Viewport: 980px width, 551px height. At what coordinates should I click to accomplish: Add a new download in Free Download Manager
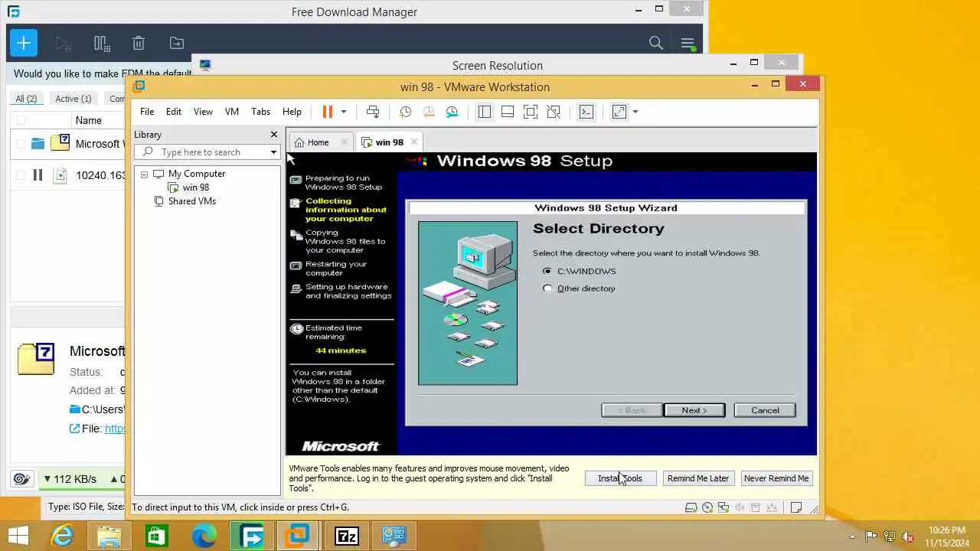[24, 44]
